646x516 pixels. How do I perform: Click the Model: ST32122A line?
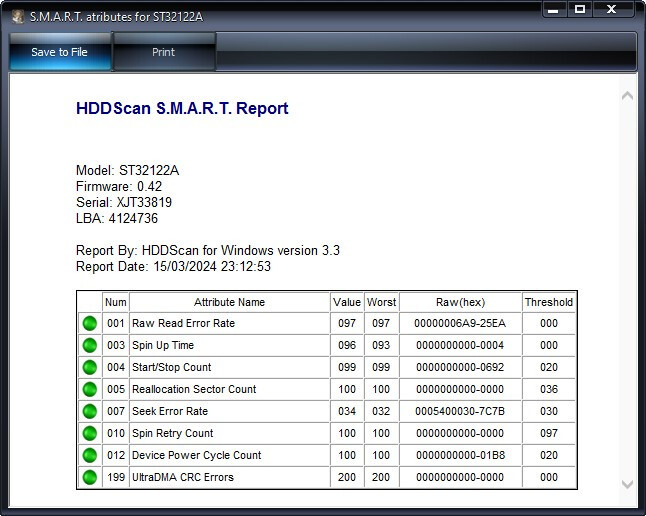click(127, 170)
